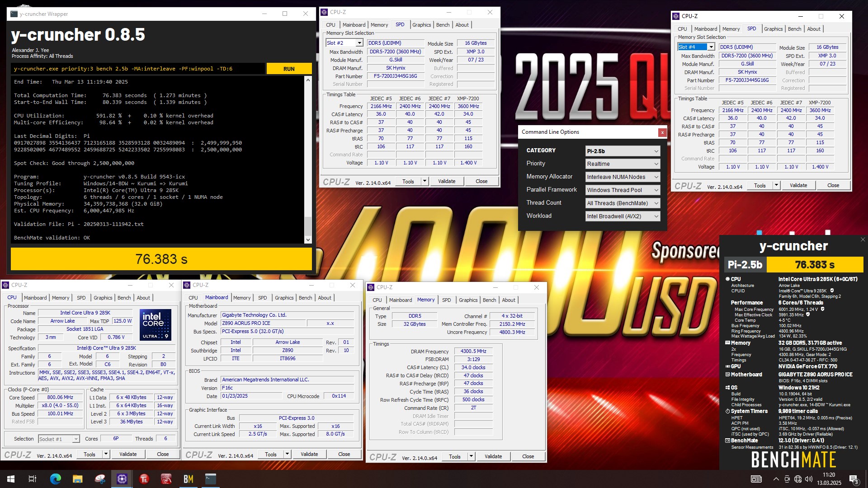Open the Thread Count dropdown
Image resolution: width=868 pixels, height=488 pixels.
pyautogui.click(x=623, y=203)
